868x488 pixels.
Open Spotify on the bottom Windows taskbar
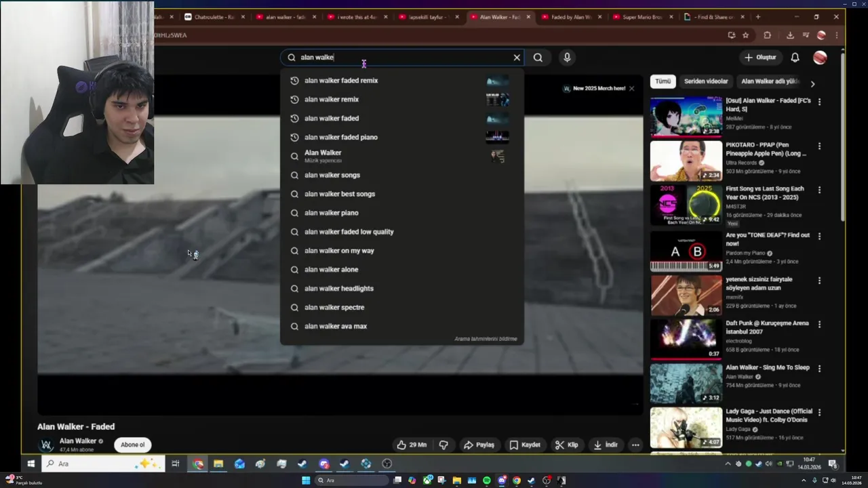[x=486, y=481]
